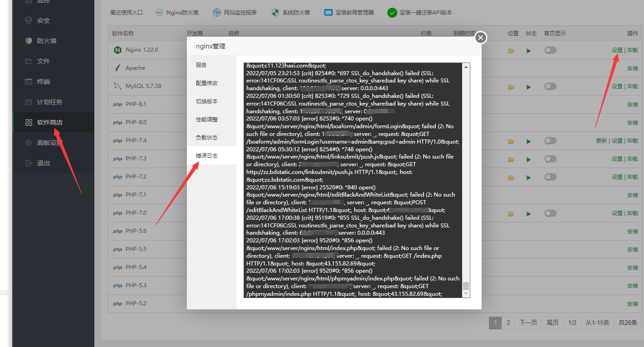Click the green status arrow for PHP-7.2
Image resolution: width=644 pixels, height=347 pixels.
click(x=529, y=177)
